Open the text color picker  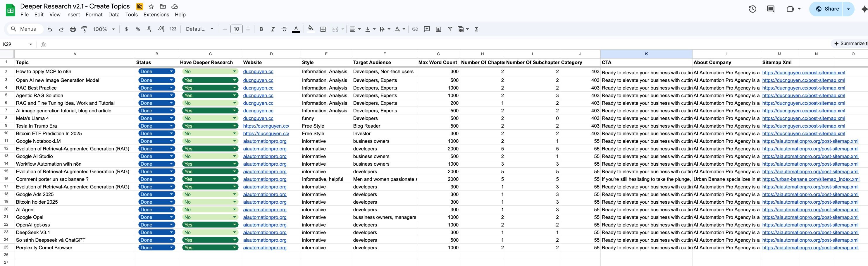click(296, 29)
